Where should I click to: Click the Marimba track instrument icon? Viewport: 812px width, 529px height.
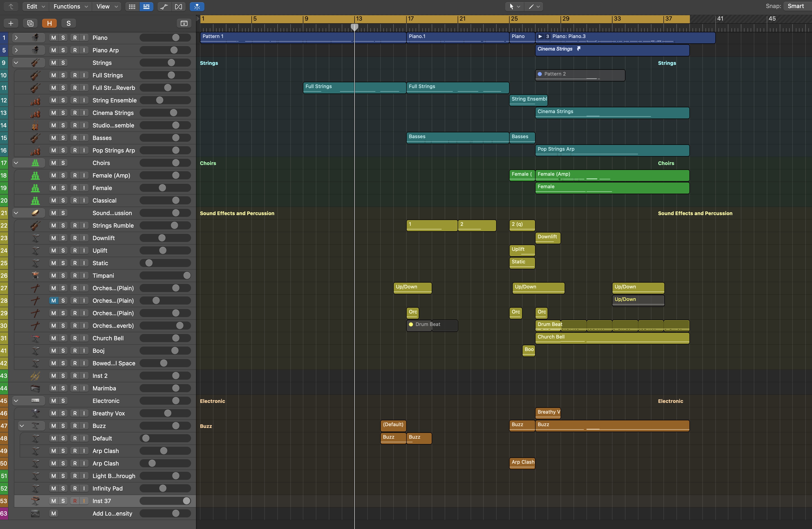35,388
